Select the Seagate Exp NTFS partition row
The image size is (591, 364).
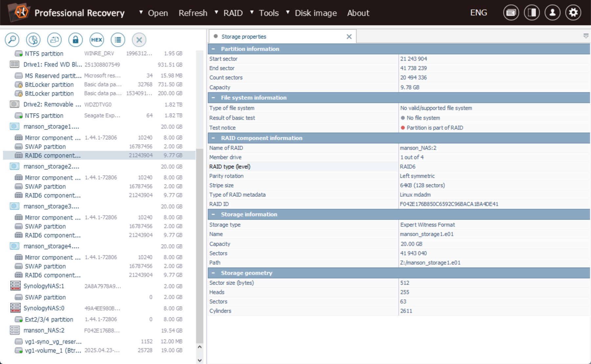[99, 116]
